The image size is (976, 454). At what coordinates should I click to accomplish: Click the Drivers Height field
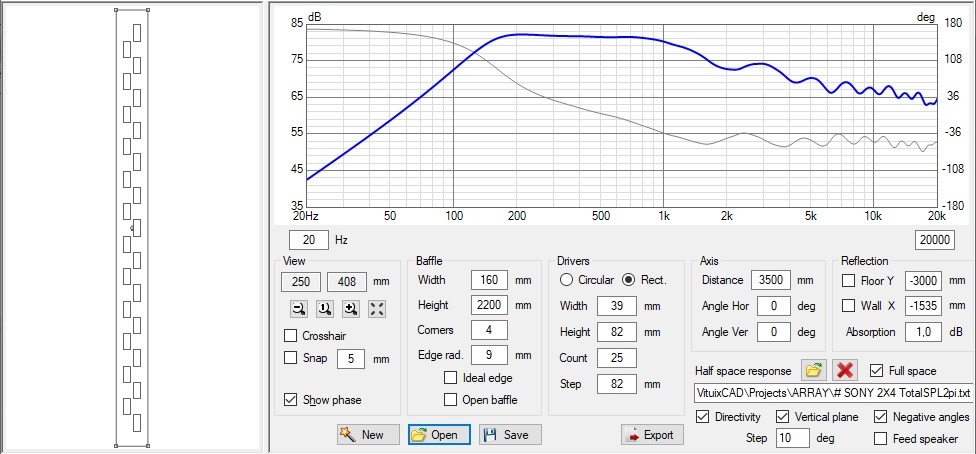(x=617, y=332)
